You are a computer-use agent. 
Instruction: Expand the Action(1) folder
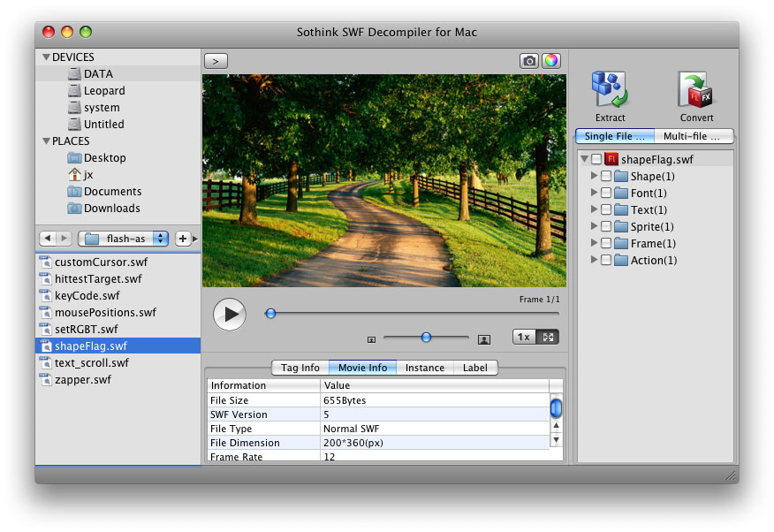594,259
